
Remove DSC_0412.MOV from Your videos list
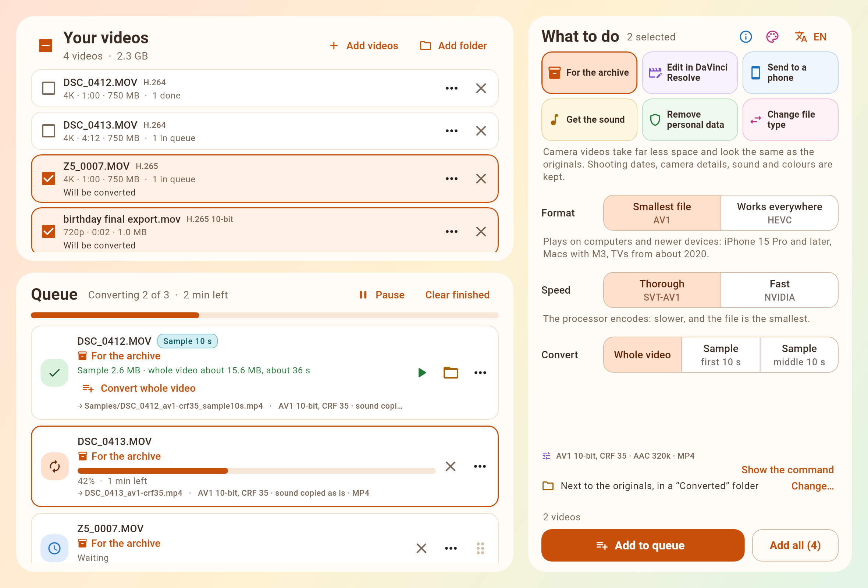[481, 88]
